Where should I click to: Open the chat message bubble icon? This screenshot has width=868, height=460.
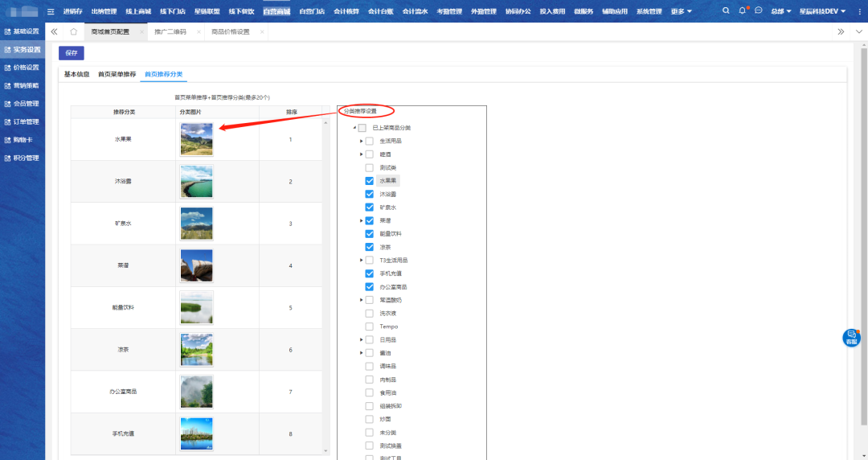click(x=758, y=11)
